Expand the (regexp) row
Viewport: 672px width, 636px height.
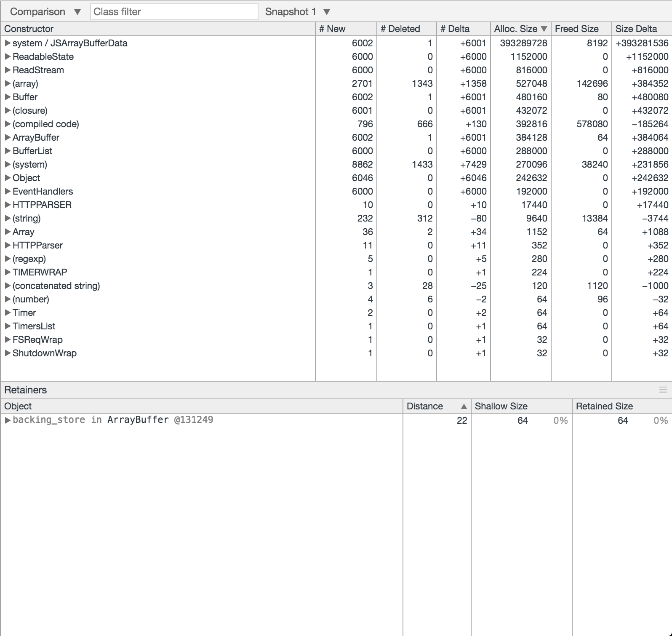click(8, 259)
